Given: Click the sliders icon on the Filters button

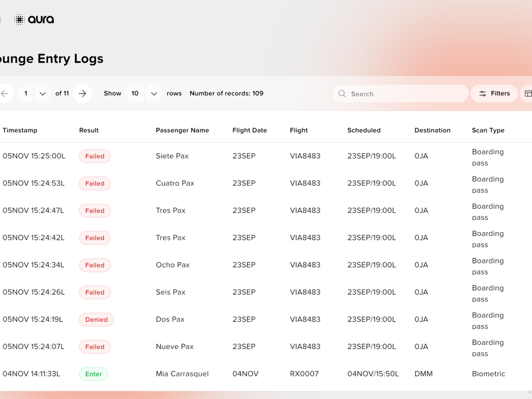Looking at the screenshot, I should tap(483, 94).
